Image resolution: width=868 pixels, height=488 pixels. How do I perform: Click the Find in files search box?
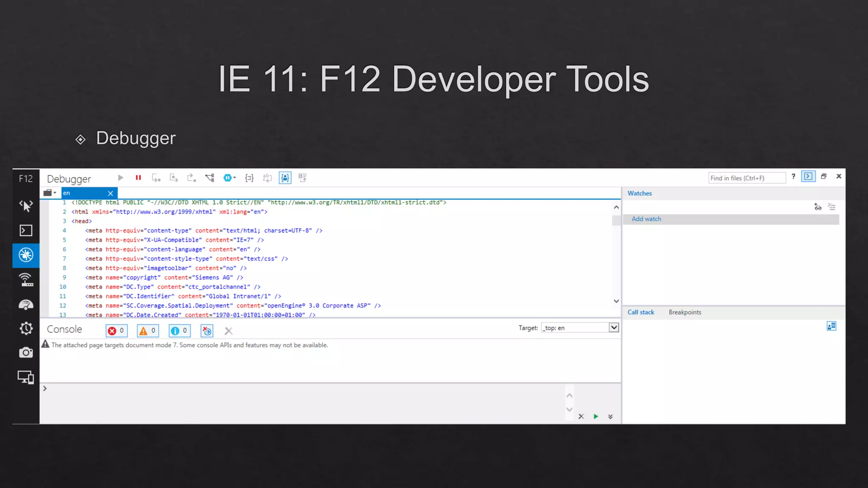(x=747, y=178)
